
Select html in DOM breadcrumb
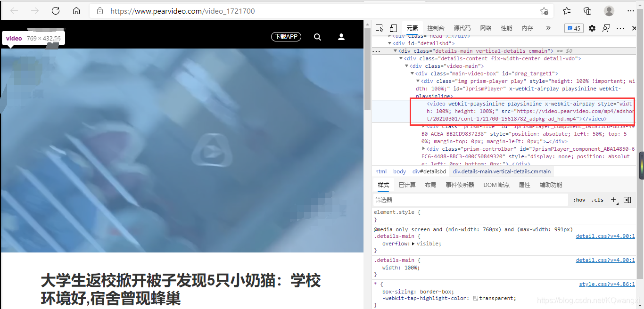381,171
